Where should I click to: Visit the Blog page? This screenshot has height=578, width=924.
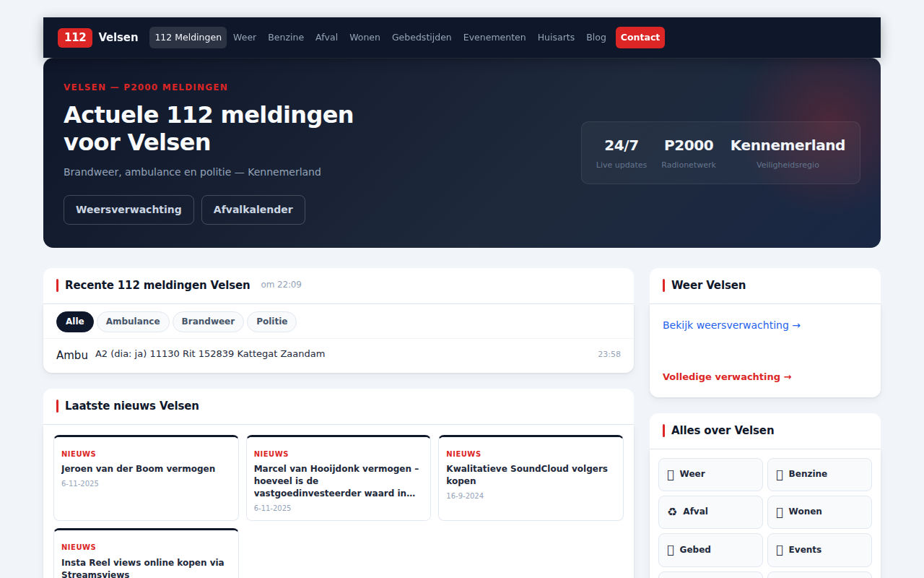pos(596,38)
